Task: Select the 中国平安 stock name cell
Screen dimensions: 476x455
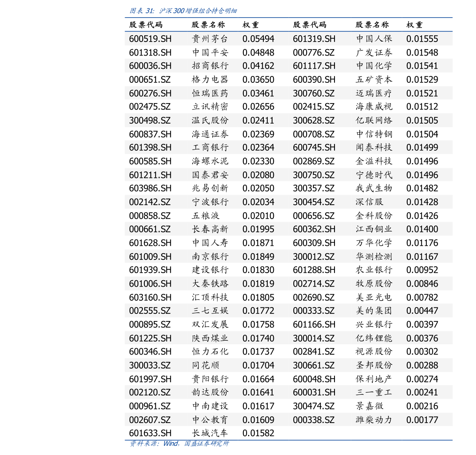Action: [x=210, y=52]
